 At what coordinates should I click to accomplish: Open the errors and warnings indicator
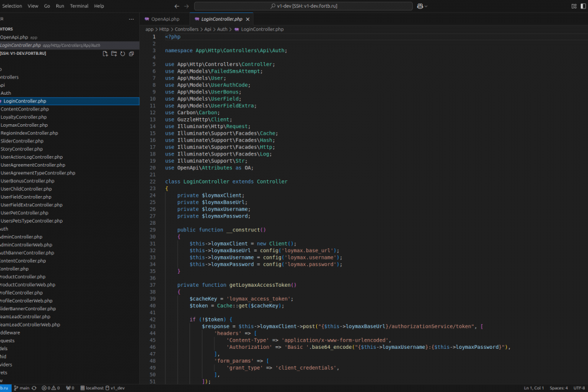[x=50, y=388]
